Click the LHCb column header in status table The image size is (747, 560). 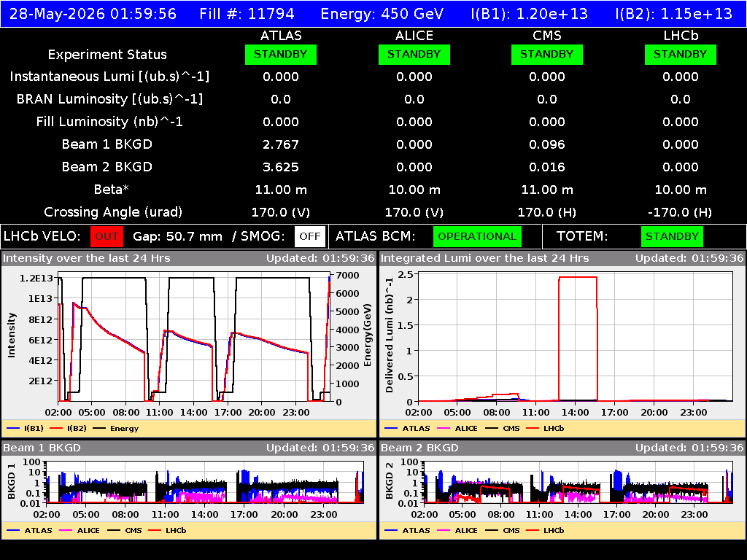(x=681, y=36)
